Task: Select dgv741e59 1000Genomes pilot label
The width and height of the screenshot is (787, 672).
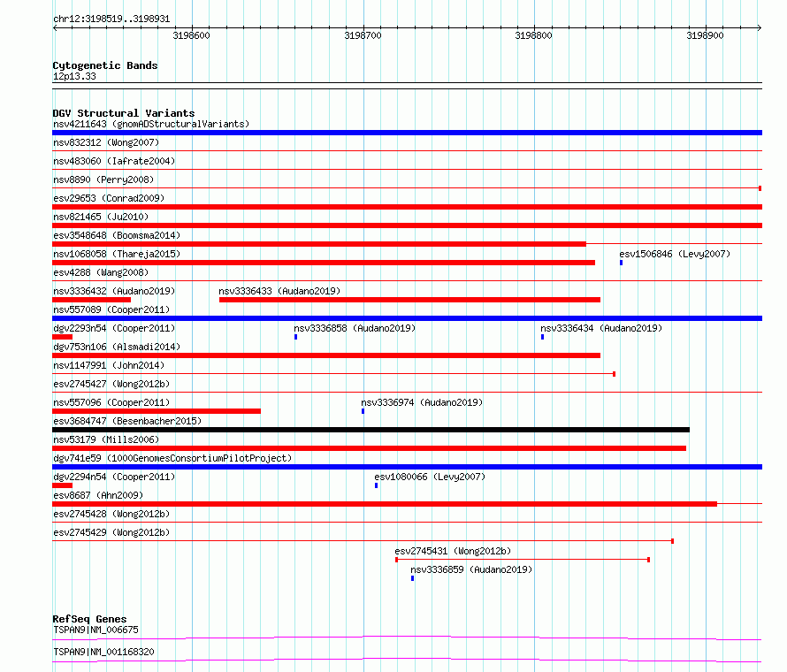Action: tap(172, 458)
